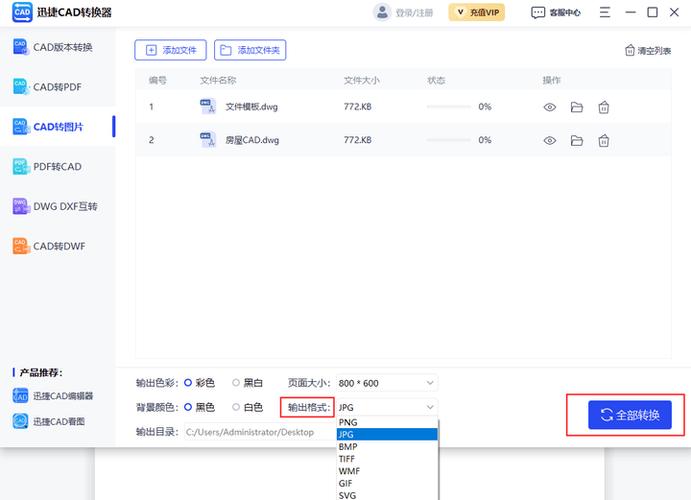Image resolution: width=691 pixels, height=500 pixels.
Task: Collapse the 输出格式 JPG dropdown
Action: pyautogui.click(x=430, y=407)
